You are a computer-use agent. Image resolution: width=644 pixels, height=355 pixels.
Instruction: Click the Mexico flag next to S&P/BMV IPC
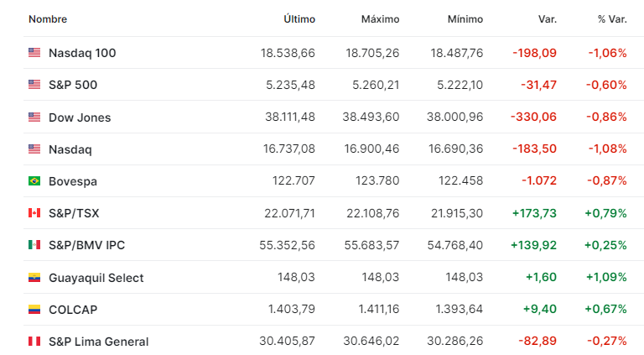(34, 245)
